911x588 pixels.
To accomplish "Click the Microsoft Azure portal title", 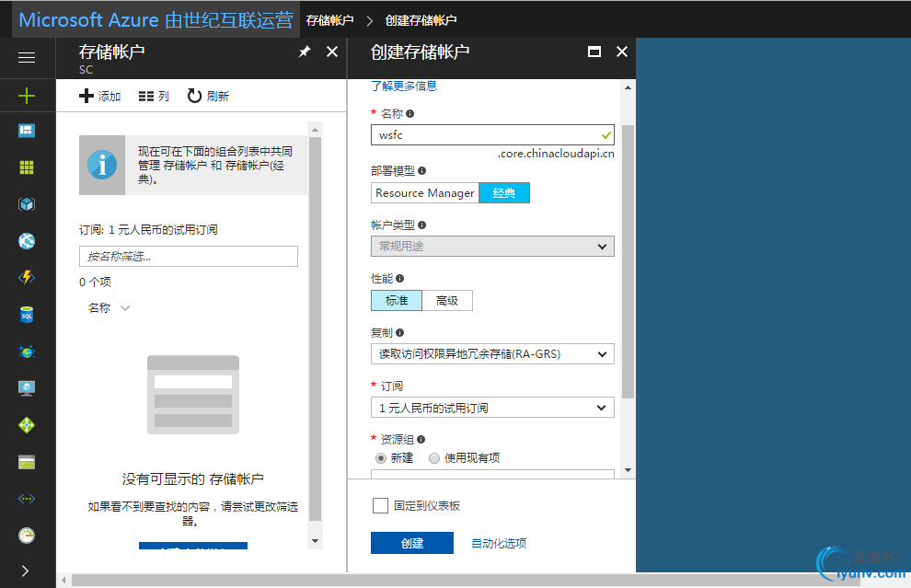I will click(x=156, y=19).
